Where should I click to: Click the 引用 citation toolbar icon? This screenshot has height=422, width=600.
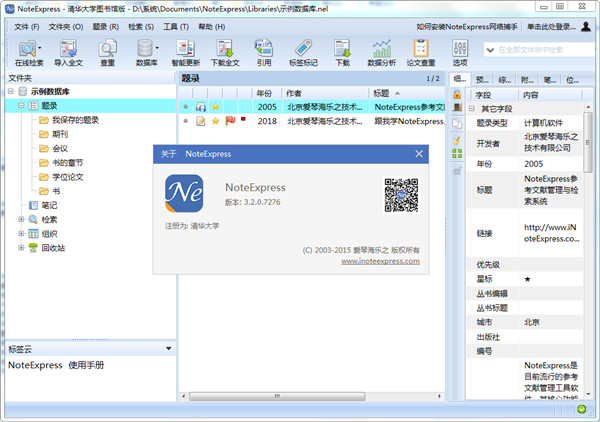click(x=264, y=48)
